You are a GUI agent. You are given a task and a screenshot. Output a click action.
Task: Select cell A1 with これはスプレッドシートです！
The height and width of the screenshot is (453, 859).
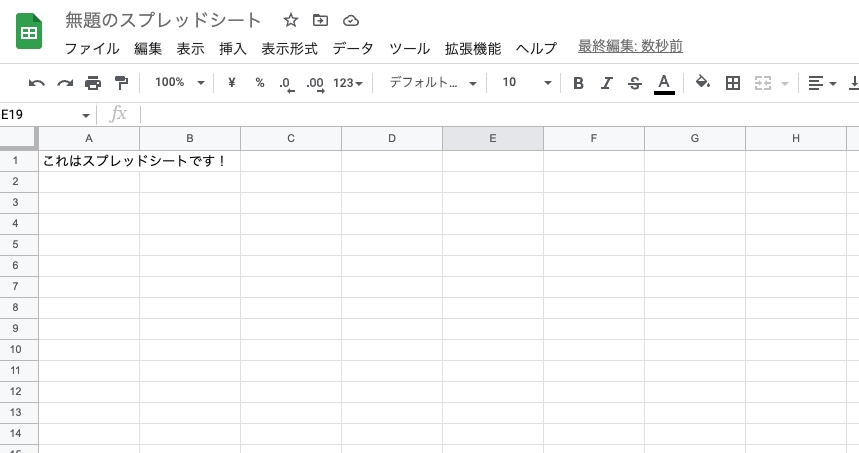point(89,160)
